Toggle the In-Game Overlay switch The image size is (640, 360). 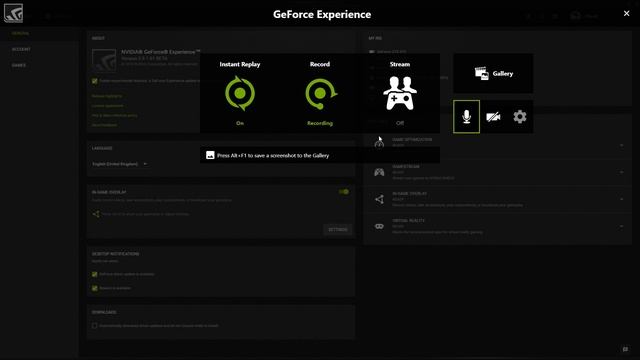tap(344, 191)
